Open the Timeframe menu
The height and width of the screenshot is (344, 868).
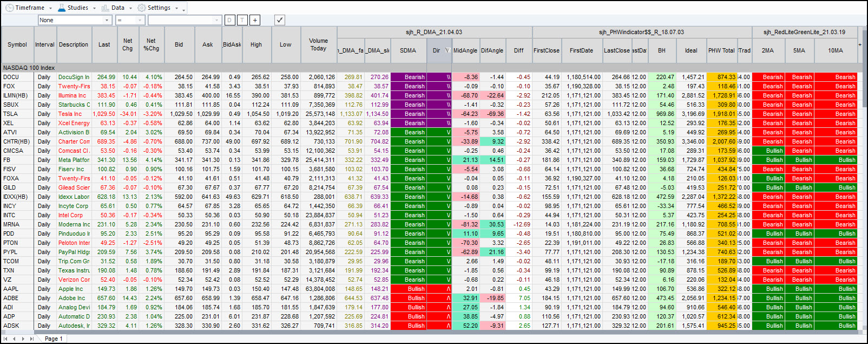pyautogui.click(x=29, y=8)
